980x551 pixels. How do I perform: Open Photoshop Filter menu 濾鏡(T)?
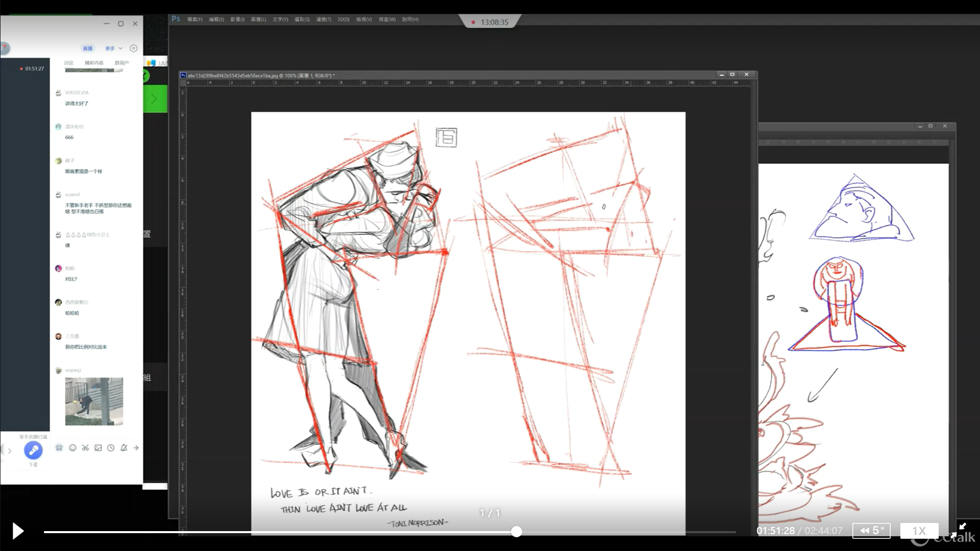[324, 19]
